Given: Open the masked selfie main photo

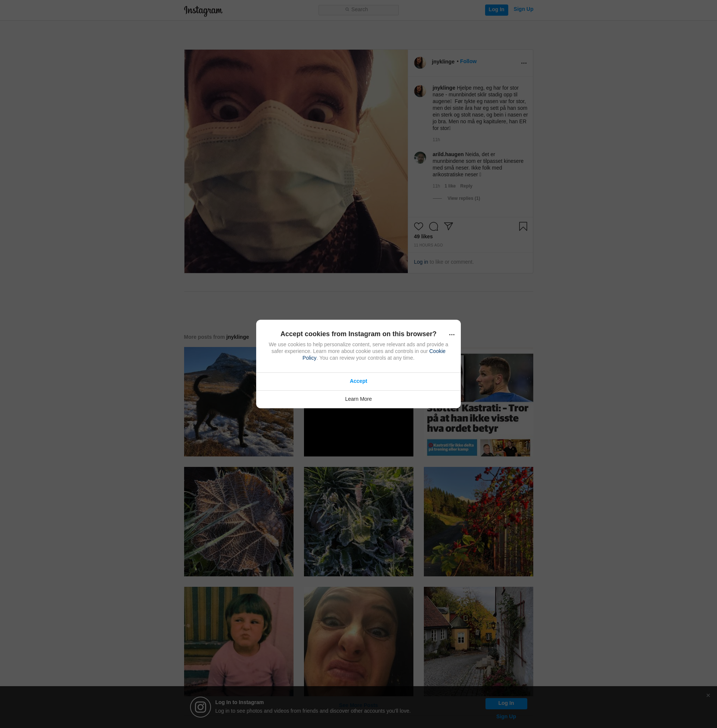Looking at the screenshot, I should coord(296,161).
